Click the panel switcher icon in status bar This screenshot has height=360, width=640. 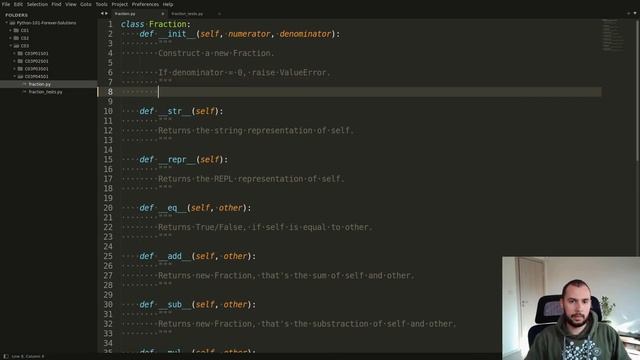click(x=6, y=356)
